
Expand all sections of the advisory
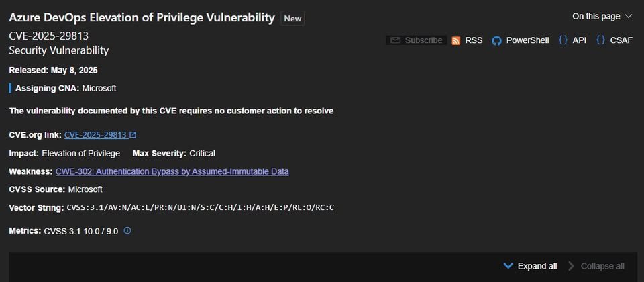click(537, 266)
